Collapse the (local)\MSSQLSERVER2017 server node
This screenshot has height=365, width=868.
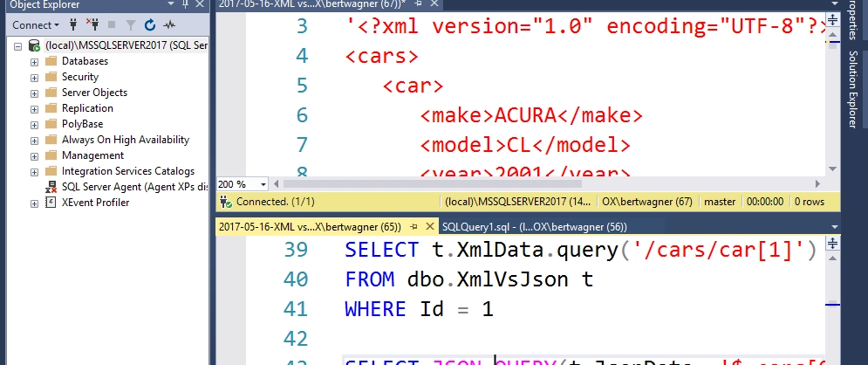(17, 46)
